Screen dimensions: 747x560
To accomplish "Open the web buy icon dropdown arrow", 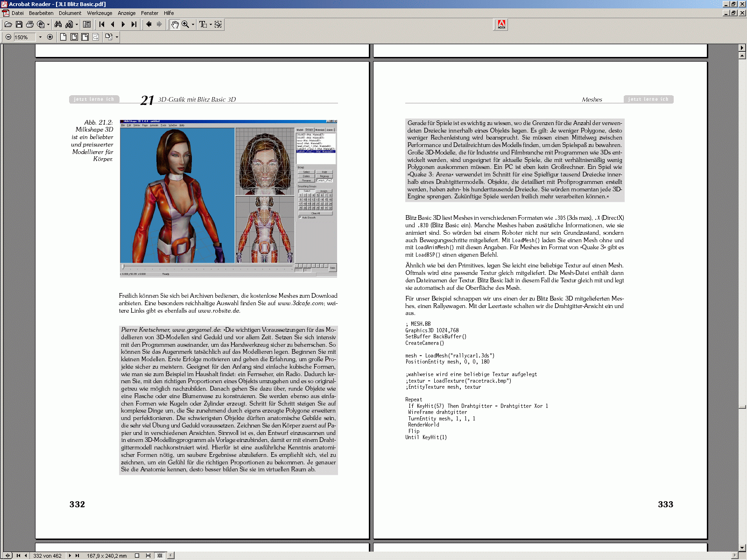I will pyautogui.click(x=48, y=24).
